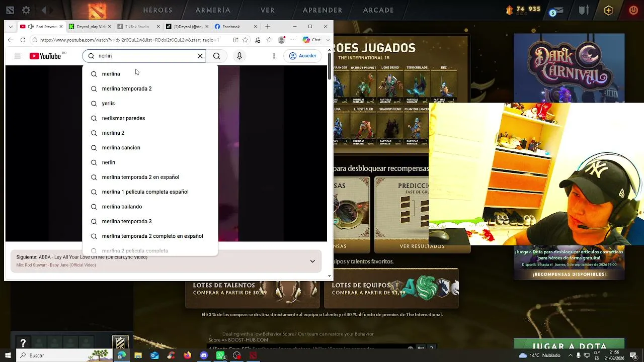
Task: Open APRENDER menu in Dota
Action: pyautogui.click(x=323, y=10)
